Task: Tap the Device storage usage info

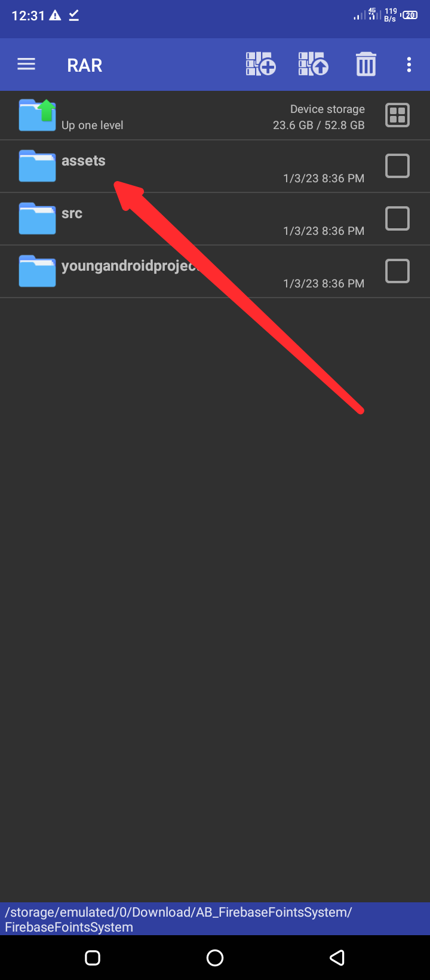Action: click(319, 117)
